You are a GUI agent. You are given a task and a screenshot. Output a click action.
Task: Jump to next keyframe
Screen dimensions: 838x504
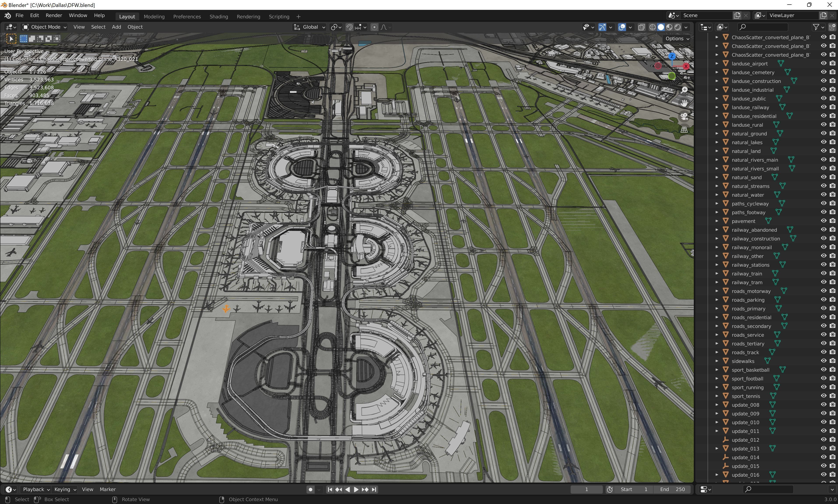tap(365, 489)
